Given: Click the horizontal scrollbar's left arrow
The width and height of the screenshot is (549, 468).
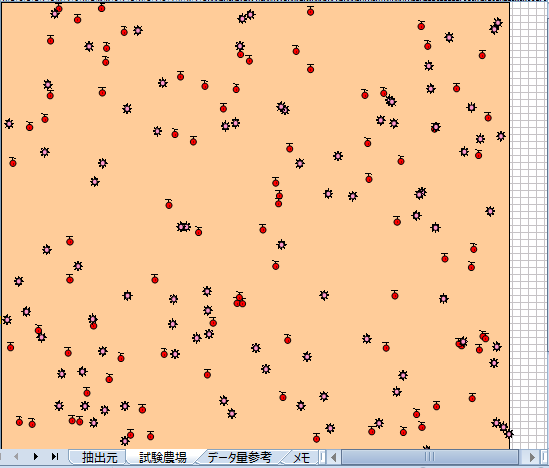Looking at the screenshot, I should click(334, 457).
